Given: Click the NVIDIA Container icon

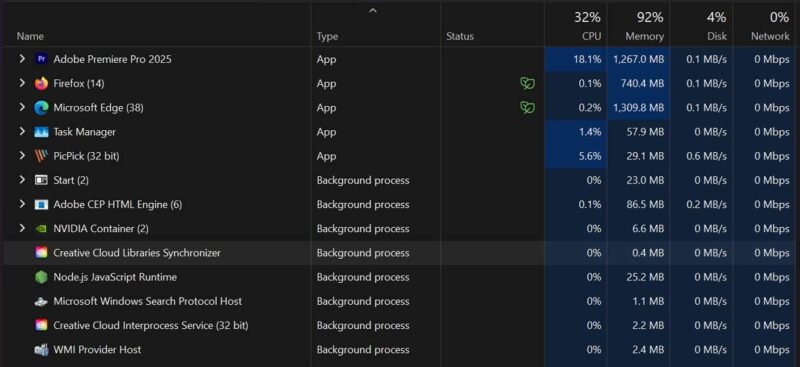Looking at the screenshot, I should pyautogui.click(x=41, y=229).
